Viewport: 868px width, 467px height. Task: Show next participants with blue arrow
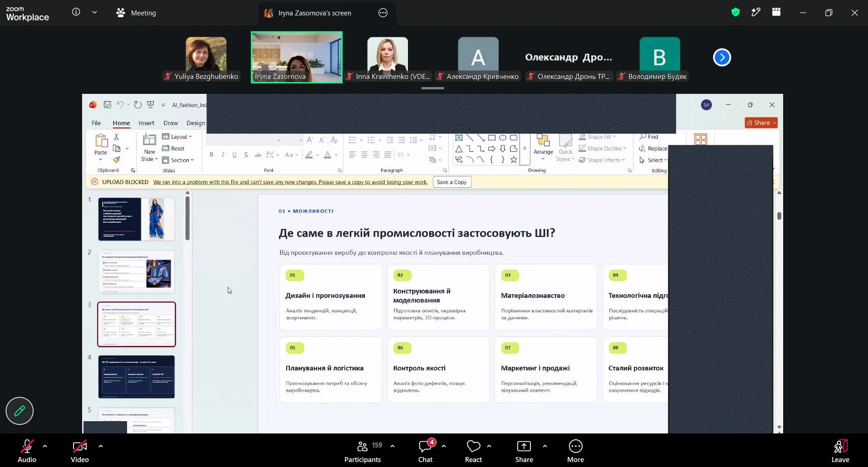pyautogui.click(x=722, y=57)
